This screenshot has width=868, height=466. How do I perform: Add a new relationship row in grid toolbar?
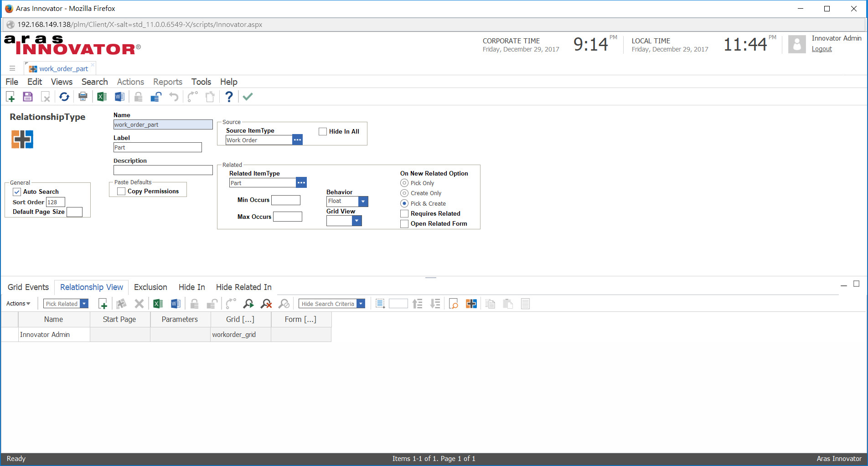pyautogui.click(x=103, y=304)
